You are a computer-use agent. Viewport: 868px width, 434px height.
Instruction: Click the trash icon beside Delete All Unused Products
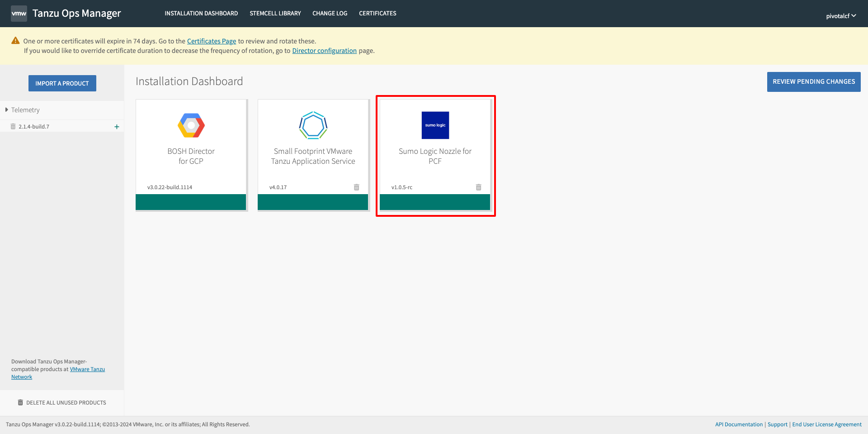click(x=20, y=403)
